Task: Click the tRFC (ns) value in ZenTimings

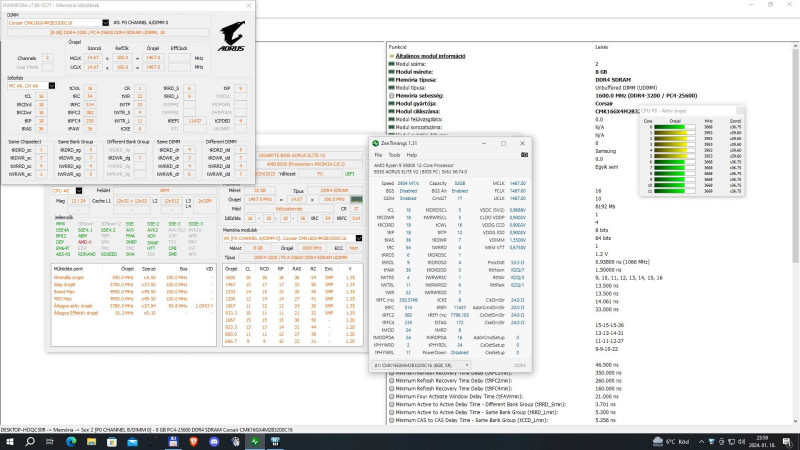Action: [408, 300]
